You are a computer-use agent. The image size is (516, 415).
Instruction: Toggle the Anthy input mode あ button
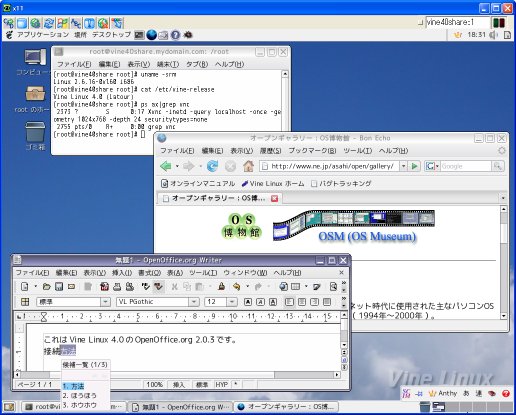(466, 393)
